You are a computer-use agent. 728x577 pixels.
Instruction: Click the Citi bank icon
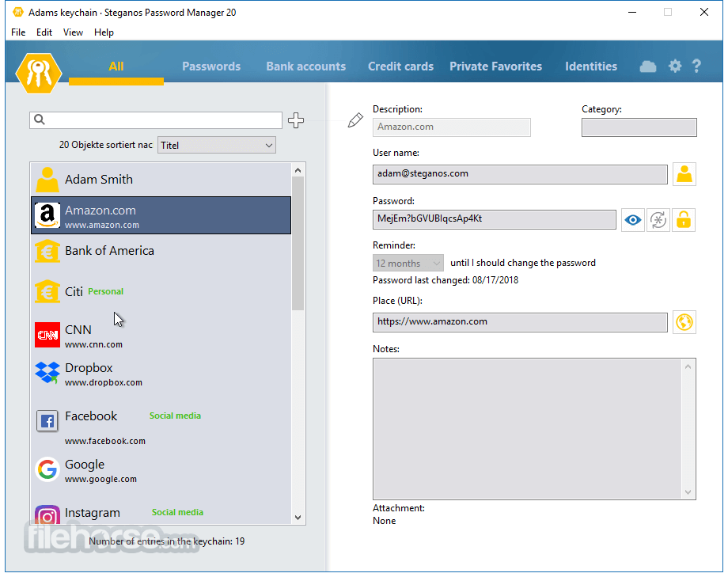pyautogui.click(x=47, y=291)
